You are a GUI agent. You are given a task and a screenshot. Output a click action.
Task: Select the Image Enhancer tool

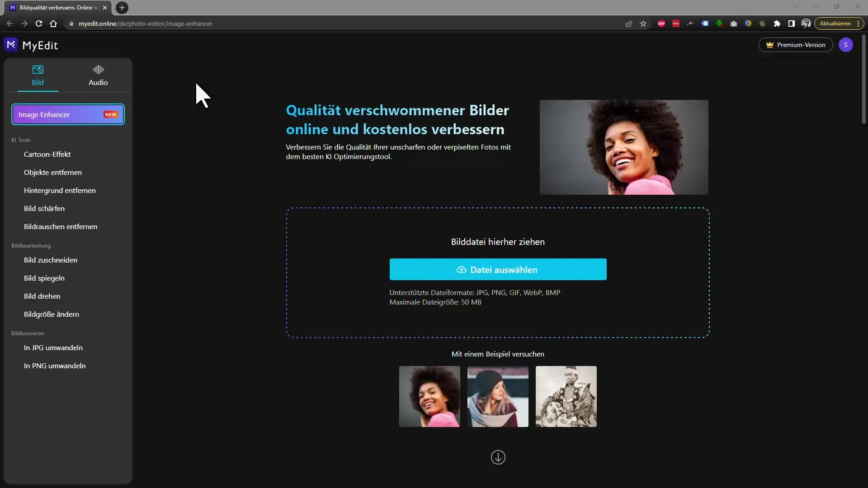67,114
